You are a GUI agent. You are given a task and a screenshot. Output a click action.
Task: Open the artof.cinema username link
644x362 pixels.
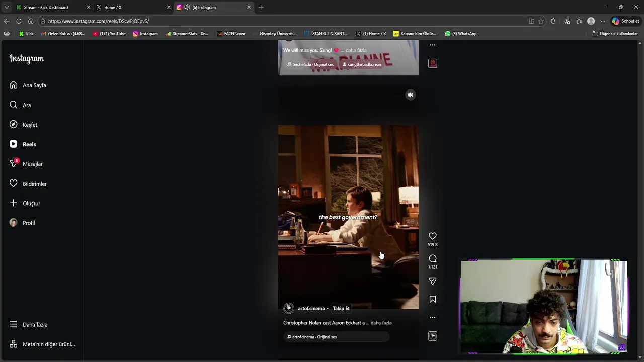coord(311,308)
